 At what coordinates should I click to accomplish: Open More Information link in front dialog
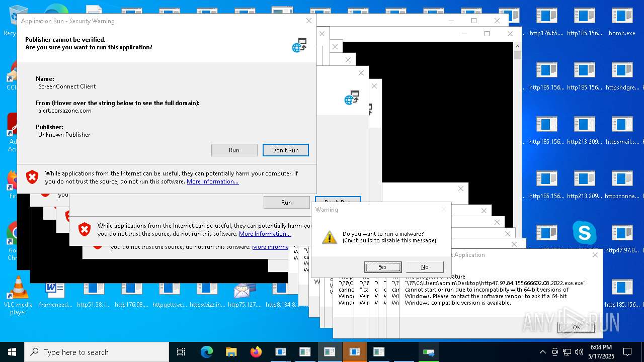tap(212, 182)
